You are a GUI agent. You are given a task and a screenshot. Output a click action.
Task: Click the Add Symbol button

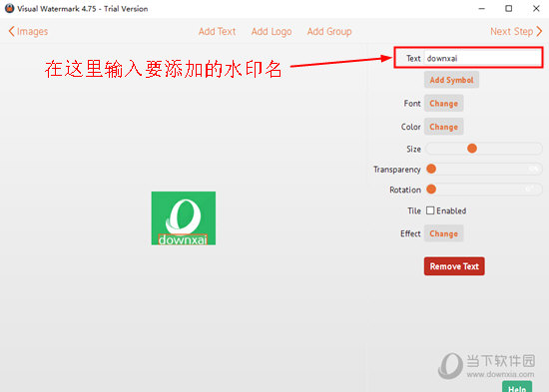pos(451,80)
